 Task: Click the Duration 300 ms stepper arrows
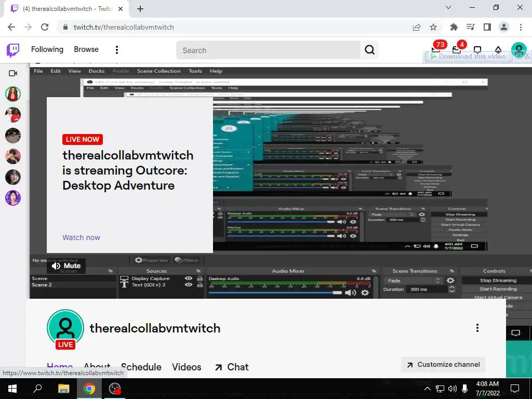452,289
